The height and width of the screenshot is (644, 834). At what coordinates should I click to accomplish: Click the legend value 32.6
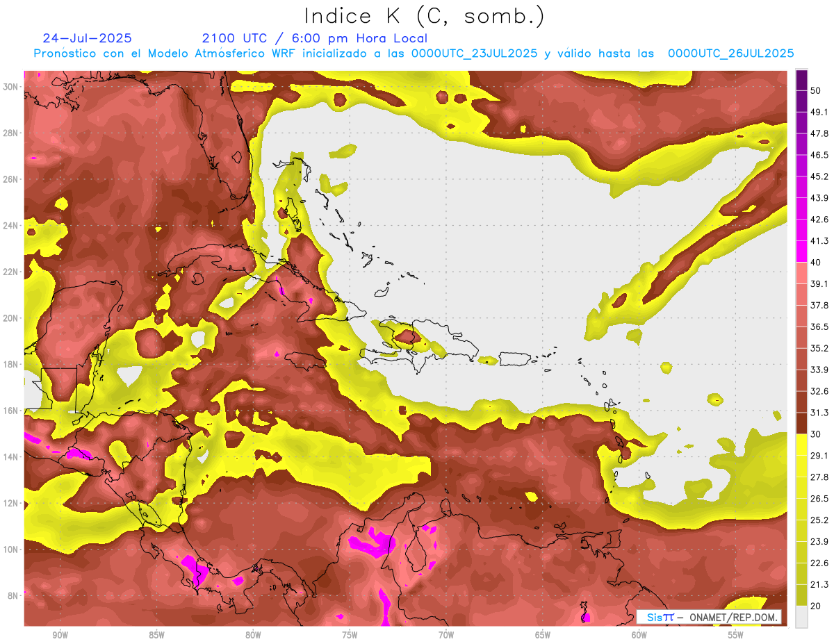pos(819,391)
